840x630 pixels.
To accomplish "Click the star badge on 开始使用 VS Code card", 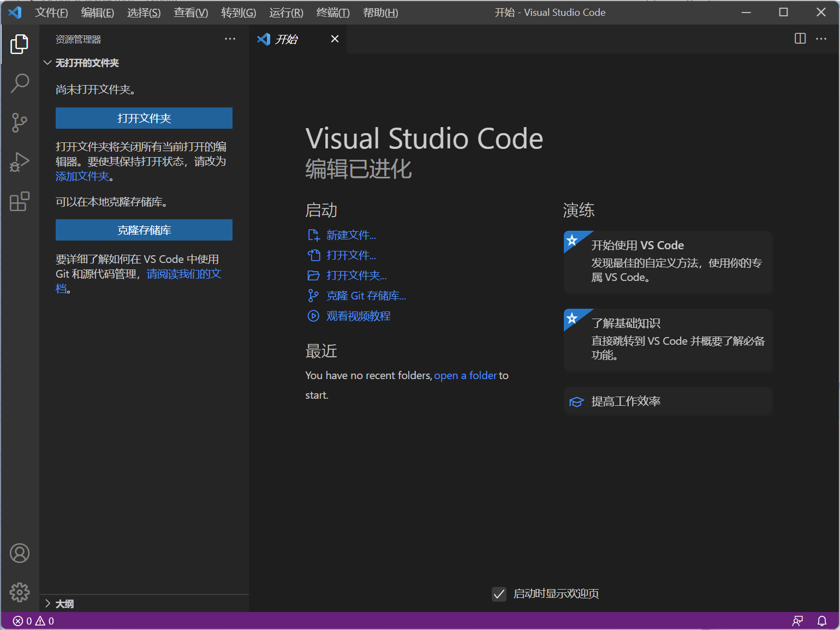I will (x=572, y=240).
